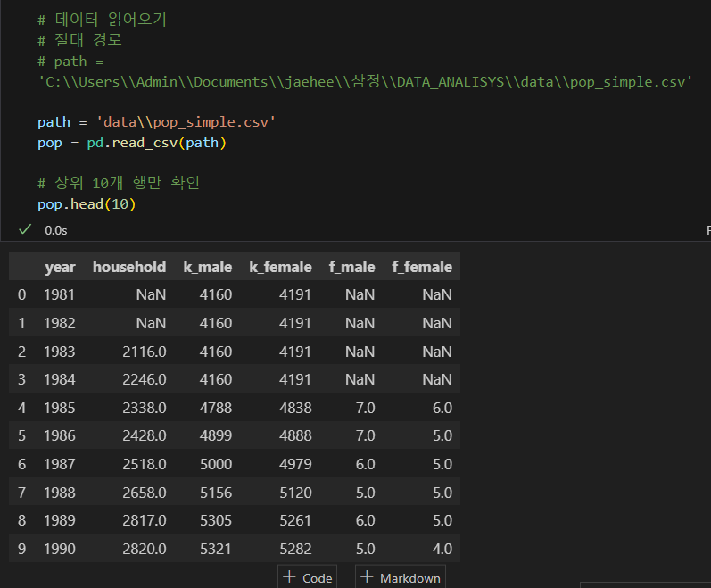The height and width of the screenshot is (588, 711).
Task: Click the line pop = pd.read_csv(path)
Action: point(132,143)
